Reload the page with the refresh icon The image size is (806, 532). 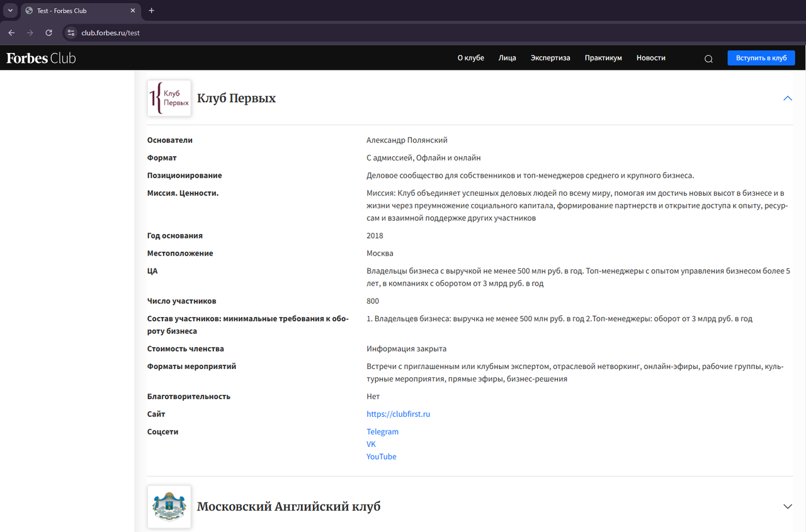48,33
